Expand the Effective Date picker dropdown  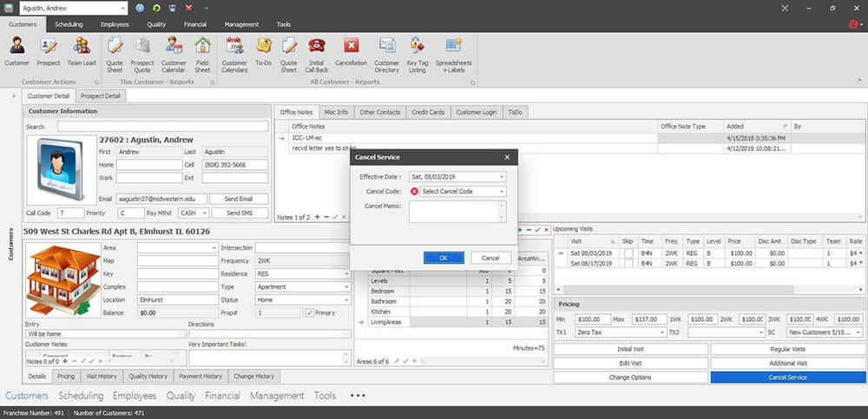click(x=501, y=177)
